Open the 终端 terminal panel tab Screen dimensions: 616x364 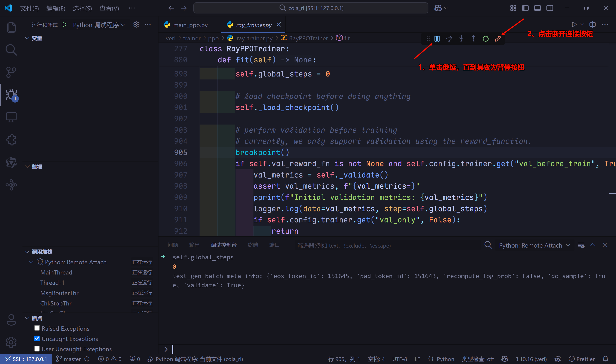click(253, 245)
